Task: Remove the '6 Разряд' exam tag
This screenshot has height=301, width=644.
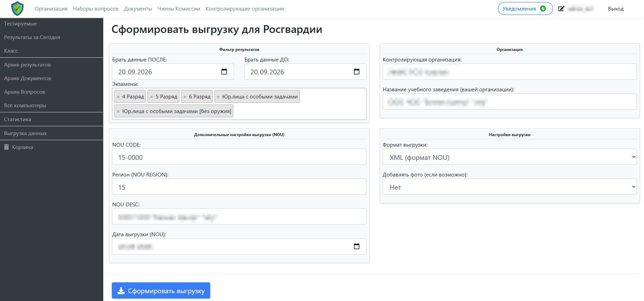Action: click(x=185, y=97)
